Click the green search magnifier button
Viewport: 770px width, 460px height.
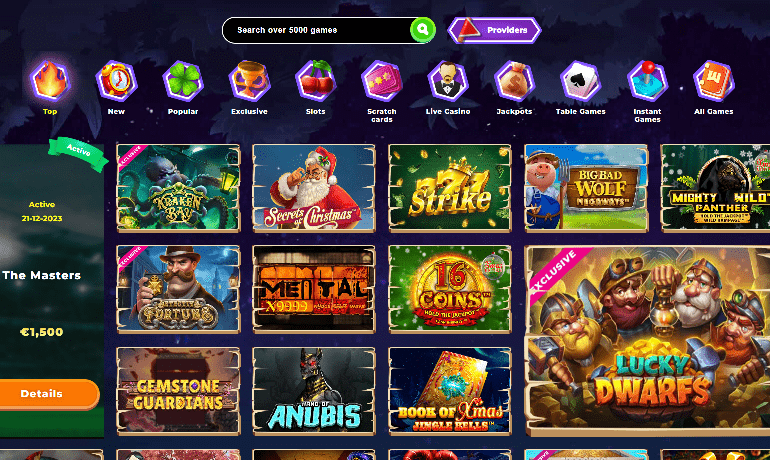coord(422,30)
